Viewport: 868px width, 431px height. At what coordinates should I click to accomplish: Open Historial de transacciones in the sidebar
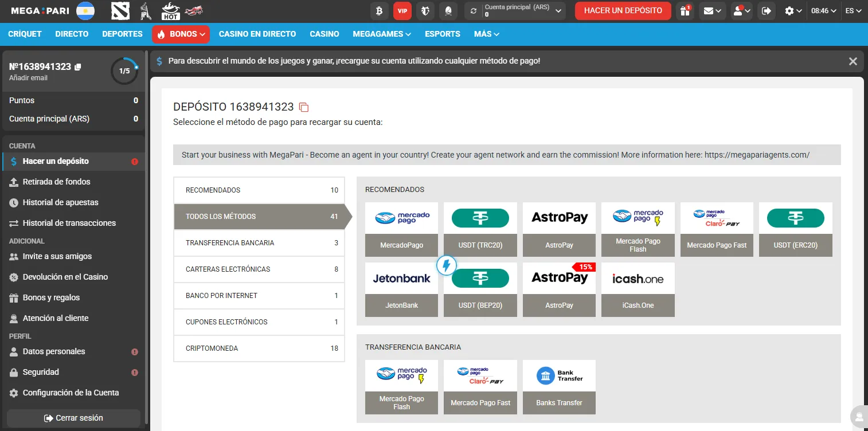(73, 223)
